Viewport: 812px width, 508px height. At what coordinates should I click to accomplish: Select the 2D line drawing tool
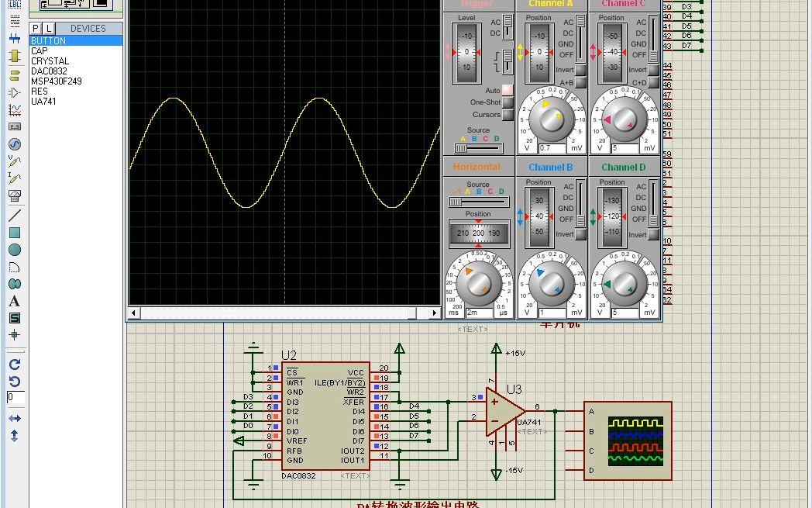coord(15,215)
